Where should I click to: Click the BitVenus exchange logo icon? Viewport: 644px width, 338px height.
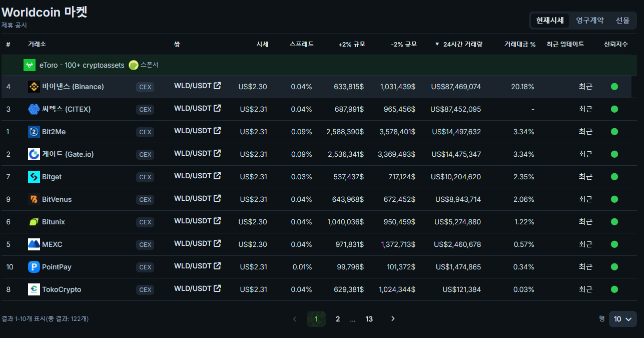click(34, 199)
